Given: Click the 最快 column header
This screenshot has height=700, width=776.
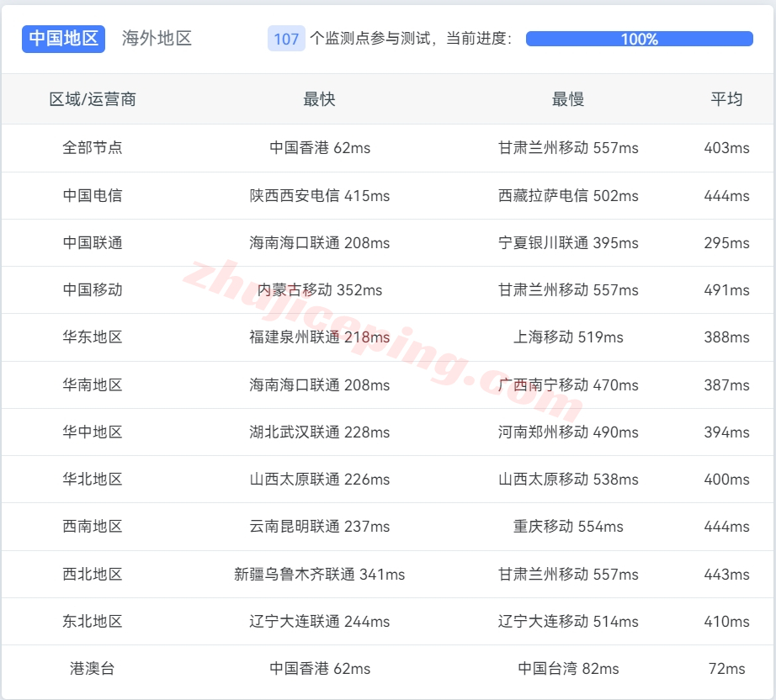Looking at the screenshot, I should (x=319, y=99).
